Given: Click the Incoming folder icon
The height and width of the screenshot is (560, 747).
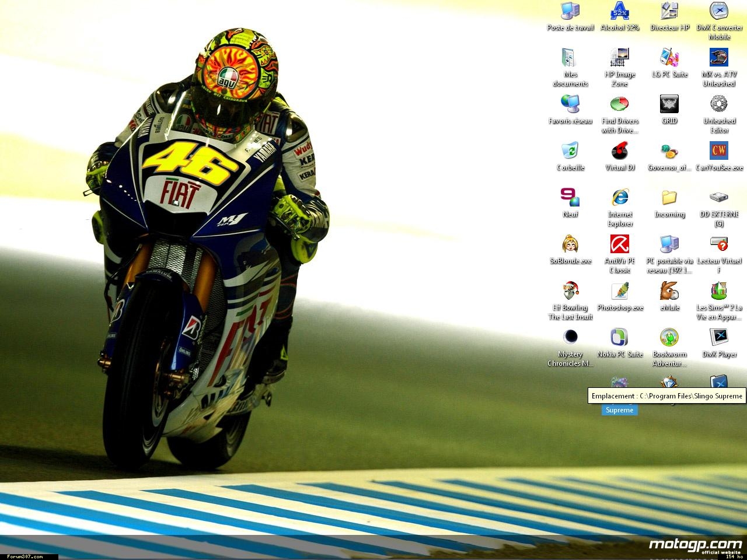Looking at the screenshot, I should click(x=669, y=198).
